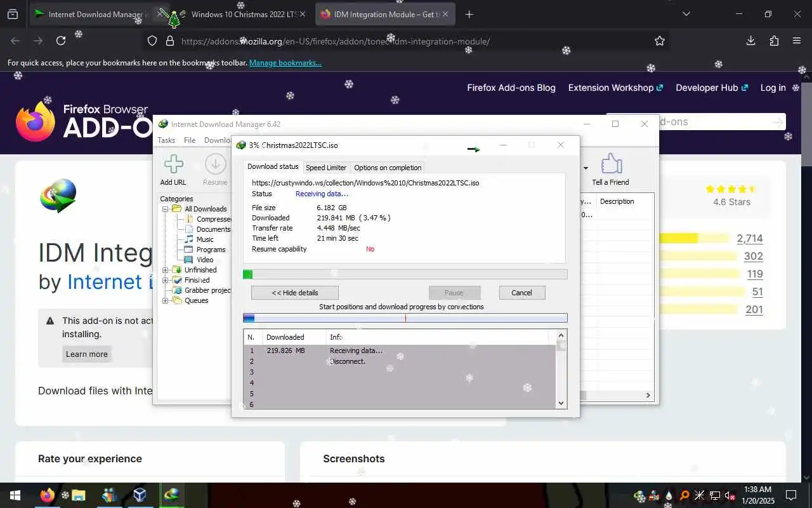Select the Music category icon

tap(189, 239)
